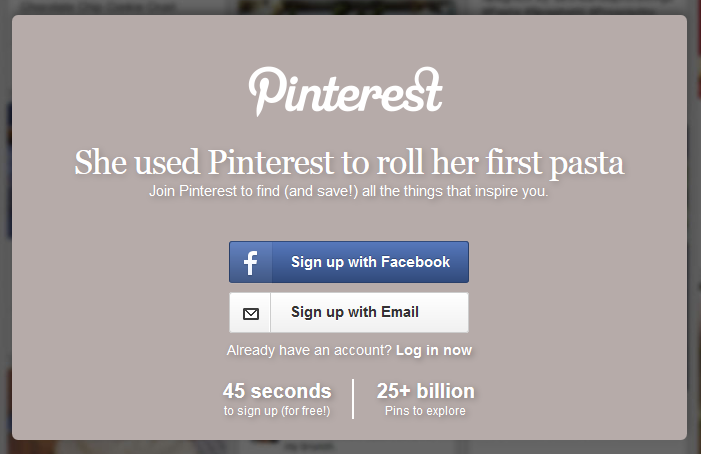The height and width of the screenshot is (454, 701).
Task: Click the "Pins to explore" caption
Action: pos(425,411)
